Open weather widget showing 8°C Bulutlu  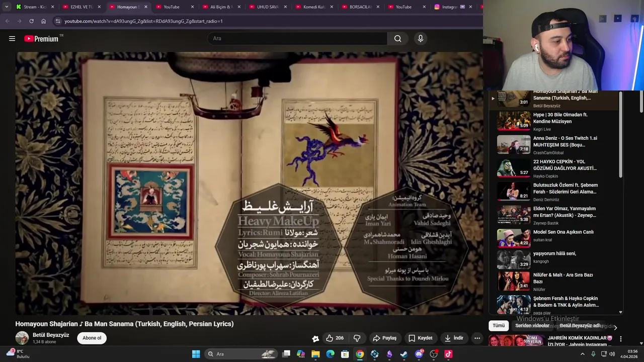(x=19, y=354)
